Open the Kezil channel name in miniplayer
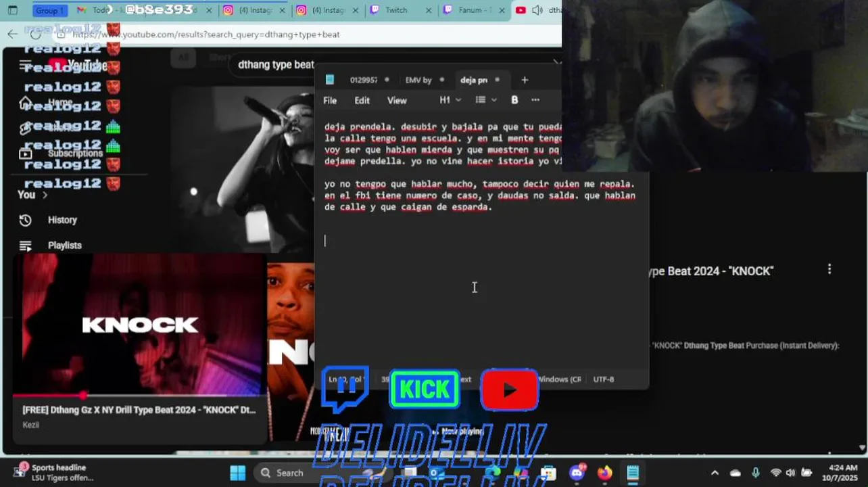The image size is (868, 487). coord(31,425)
